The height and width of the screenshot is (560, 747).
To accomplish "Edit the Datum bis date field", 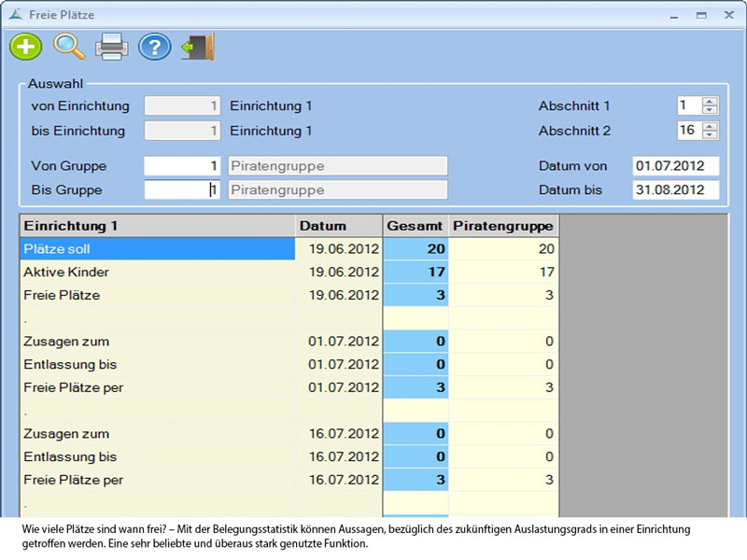I will [x=675, y=190].
